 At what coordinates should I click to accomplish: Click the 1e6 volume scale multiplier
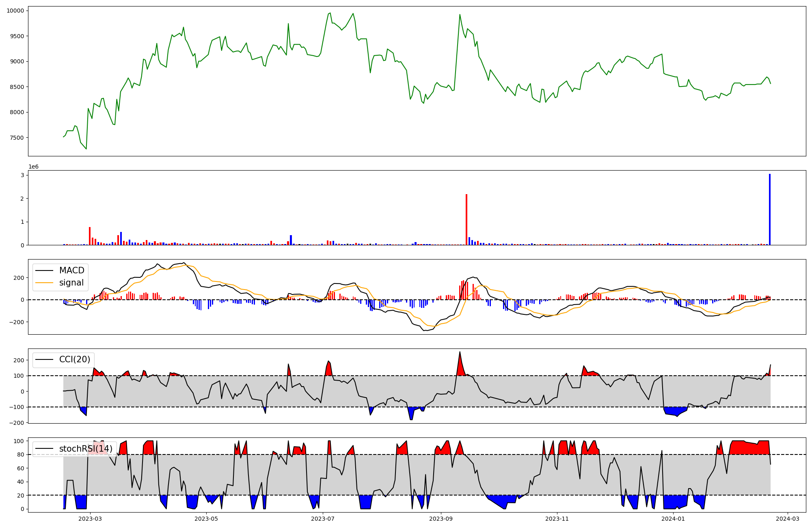pos(33,167)
